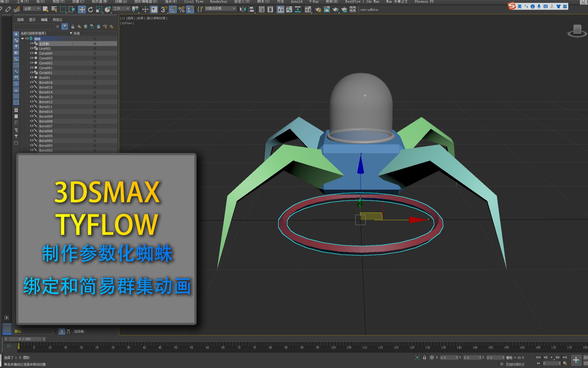Toggle the 3D Snaps button
Screen dimensions: 588x368
point(164,9)
